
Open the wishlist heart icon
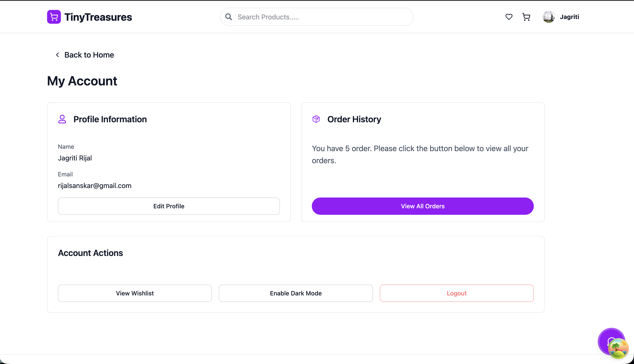click(x=509, y=17)
